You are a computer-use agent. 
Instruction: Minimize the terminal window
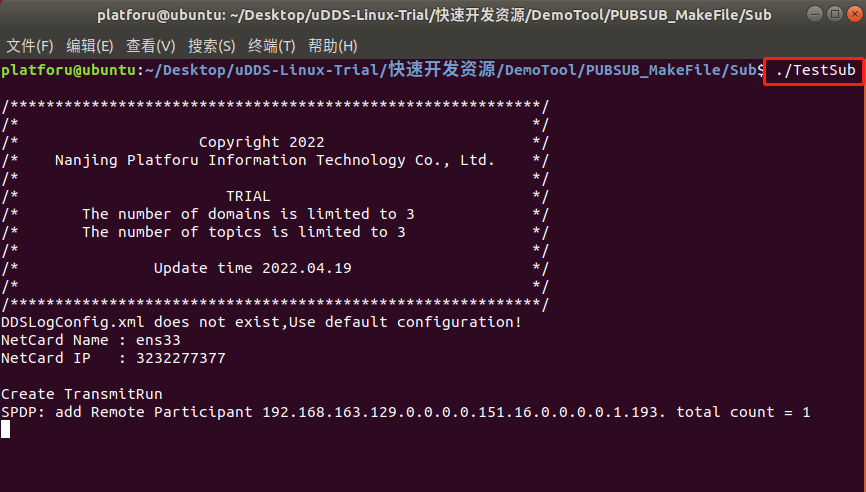pyautogui.click(x=815, y=14)
